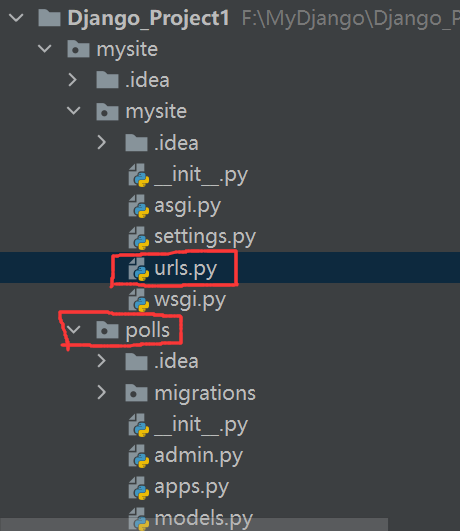Click the admin.py file icon
Screen dimensions: 460x531
tap(139, 457)
